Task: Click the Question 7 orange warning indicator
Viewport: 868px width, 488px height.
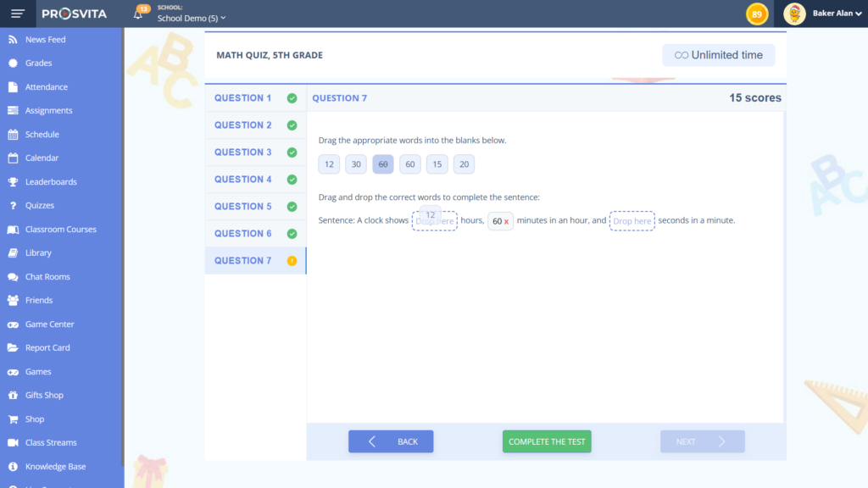Action: (292, 261)
